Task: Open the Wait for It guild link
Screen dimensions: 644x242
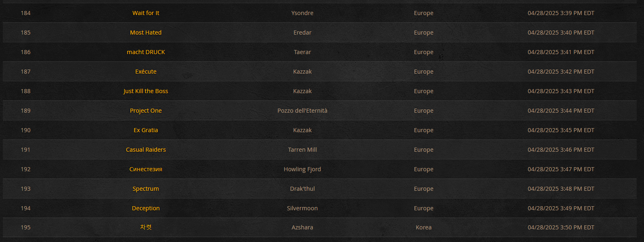Action: coord(145,13)
